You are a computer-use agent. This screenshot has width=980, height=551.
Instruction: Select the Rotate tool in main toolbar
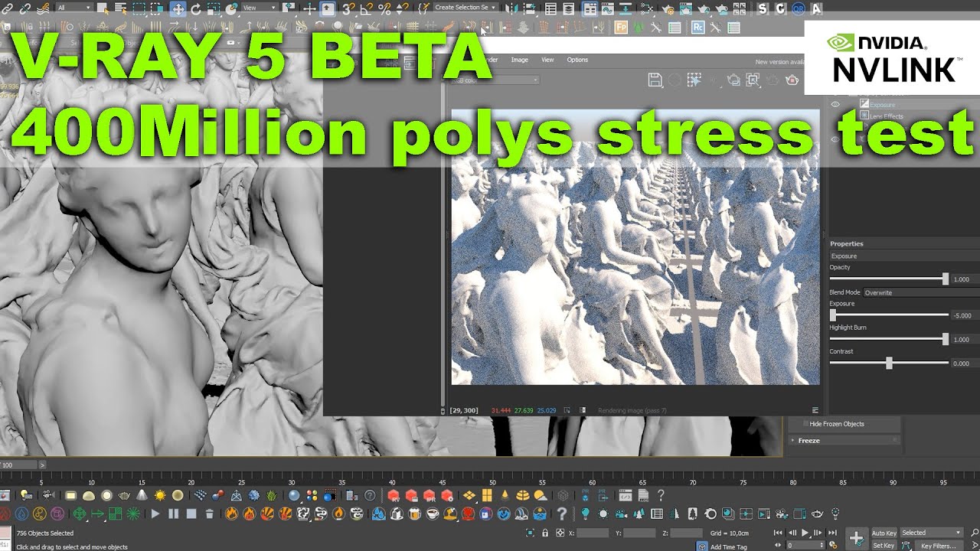tap(196, 8)
